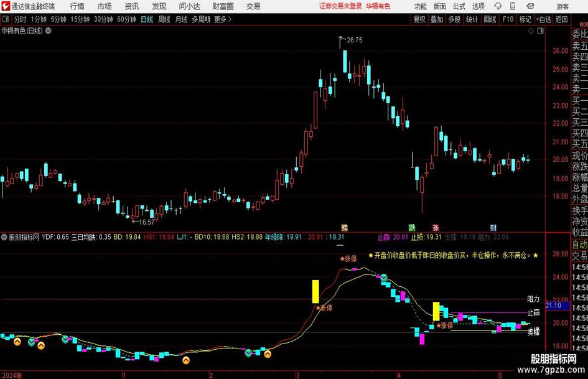Toggle 叠加 overlay mode
588x379 pixels.
click(x=437, y=19)
